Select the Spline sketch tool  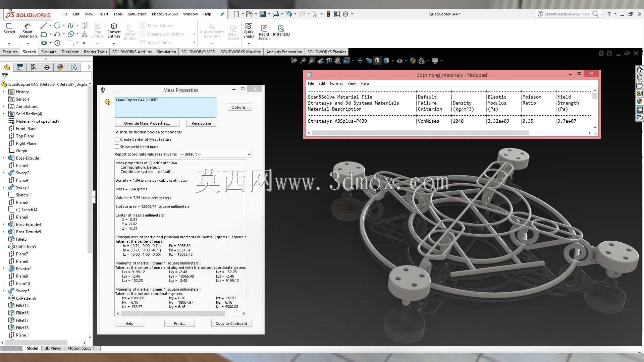(71, 25)
